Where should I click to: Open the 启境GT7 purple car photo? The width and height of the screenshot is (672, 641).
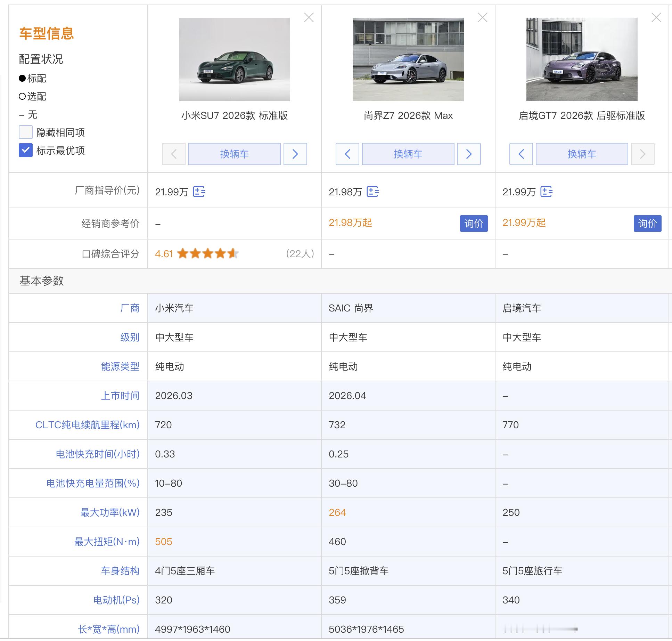point(582,59)
